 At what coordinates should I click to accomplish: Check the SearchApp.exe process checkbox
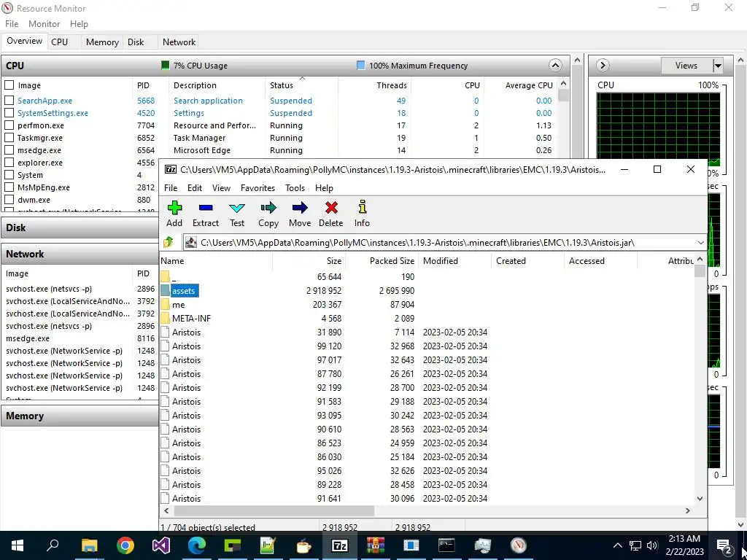coord(9,101)
